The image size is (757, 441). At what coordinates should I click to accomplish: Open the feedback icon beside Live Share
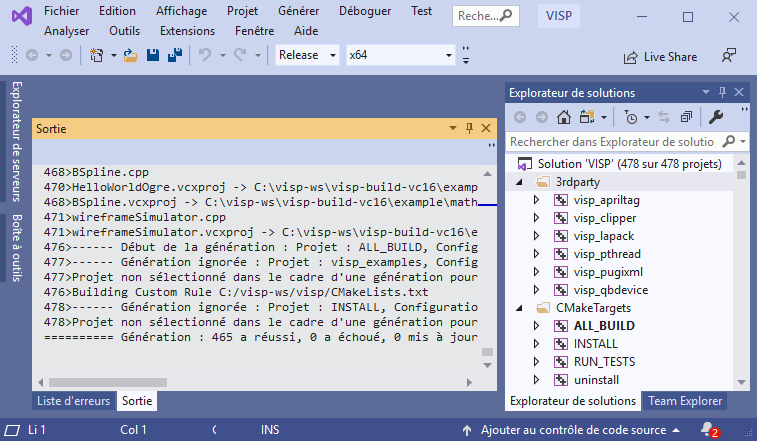click(x=729, y=56)
